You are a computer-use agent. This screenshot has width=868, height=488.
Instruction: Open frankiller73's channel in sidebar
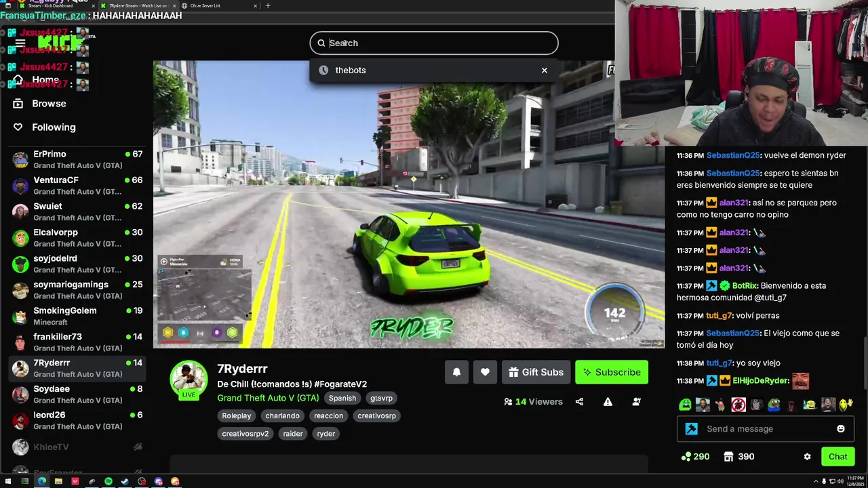(x=77, y=342)
